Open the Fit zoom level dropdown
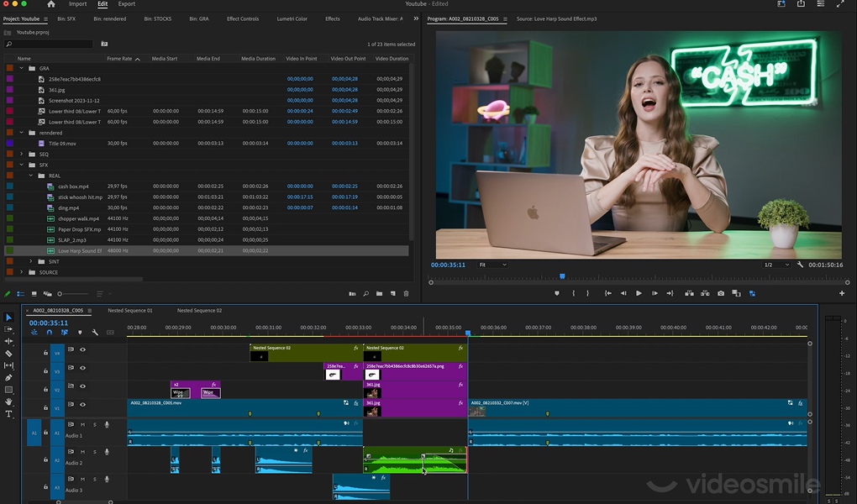 492,265
